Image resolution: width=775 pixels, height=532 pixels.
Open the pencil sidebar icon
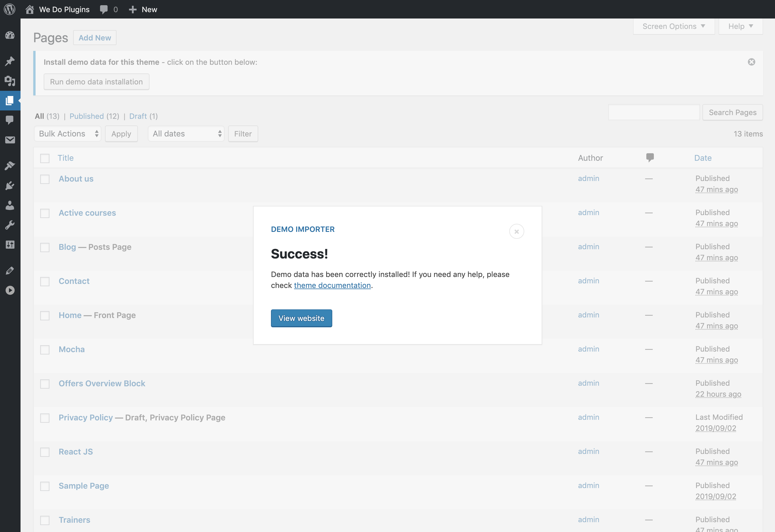tap(10, 270)
